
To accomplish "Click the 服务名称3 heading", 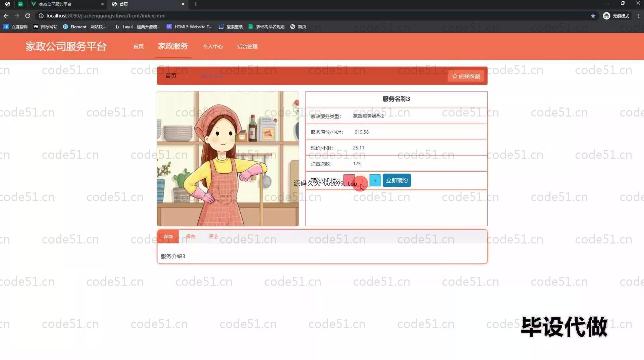I will point(396,99).
